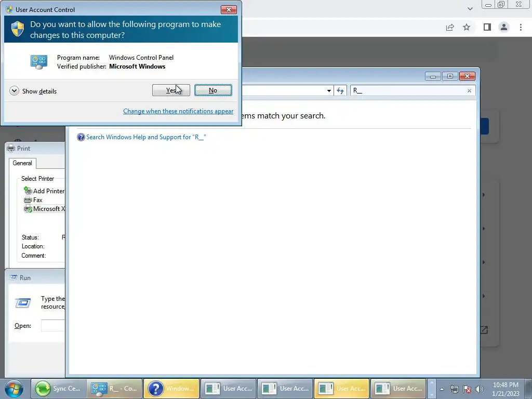Select the Microsoft X printer entry

44,209
